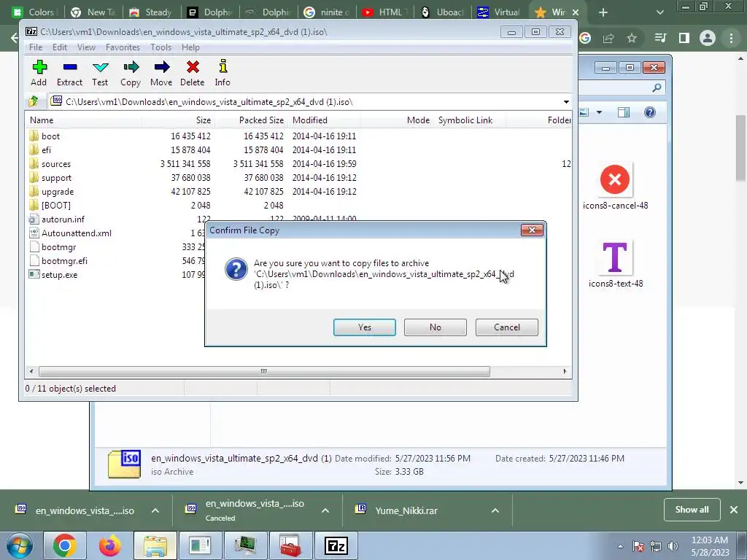Open the View menu
Image resolution: width=747 pixels, height=560 pixels.
pyautogui.click(x=86, y=47)
